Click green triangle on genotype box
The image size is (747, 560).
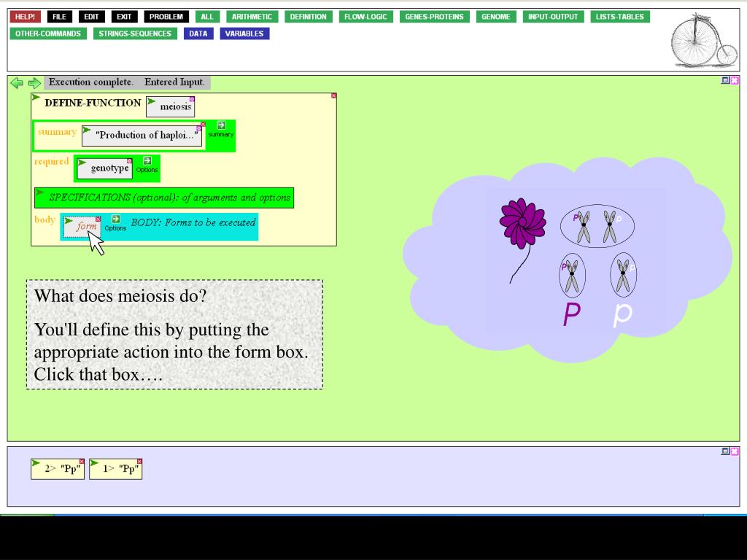82,163
